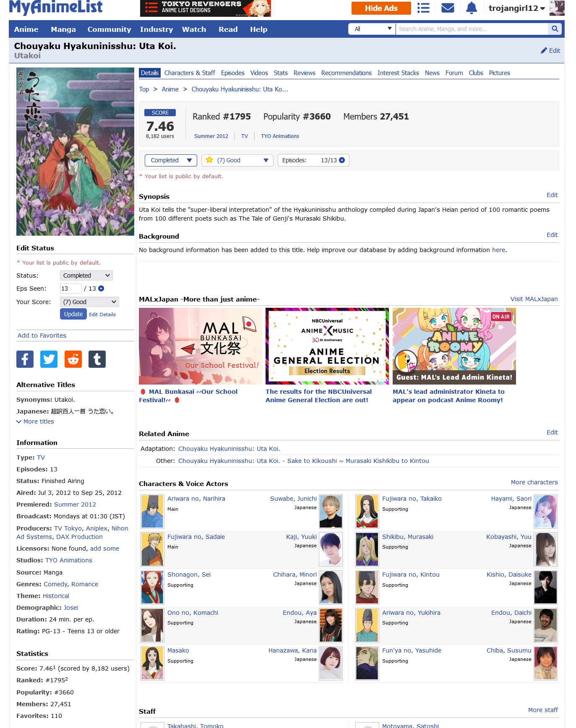
Task: Switch to the Recommendations tab
Action: [x=347, y=73]
